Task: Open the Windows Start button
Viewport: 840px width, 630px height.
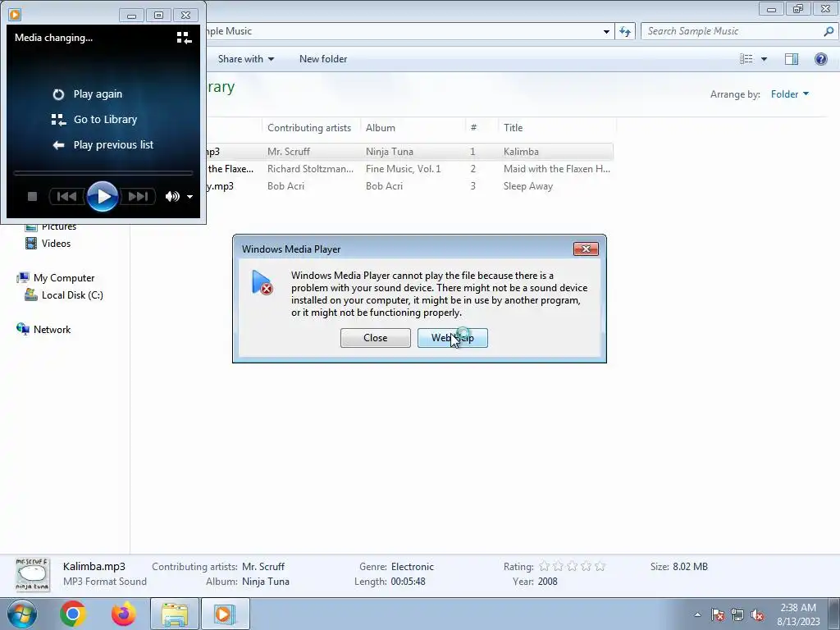Action: 22,614
